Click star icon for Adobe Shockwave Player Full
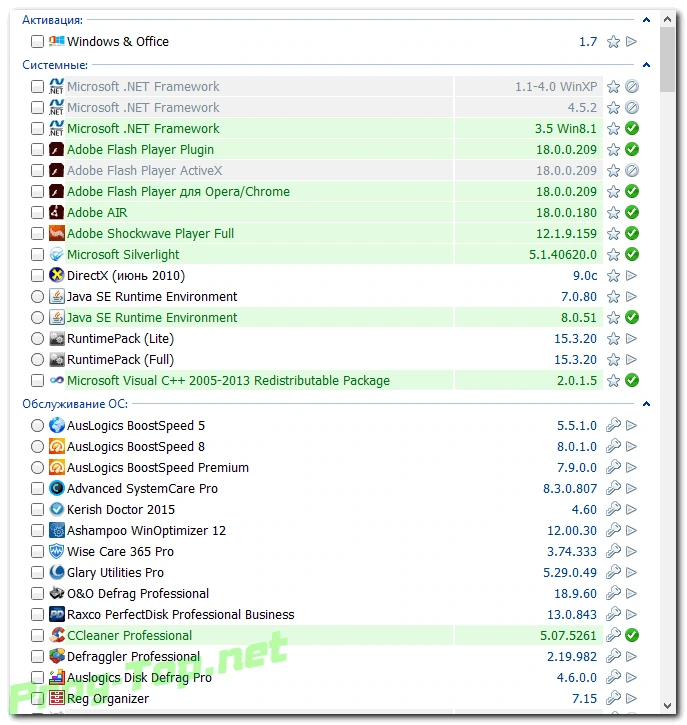This screenshot has width=687, height=725. [x=613, y=233]
